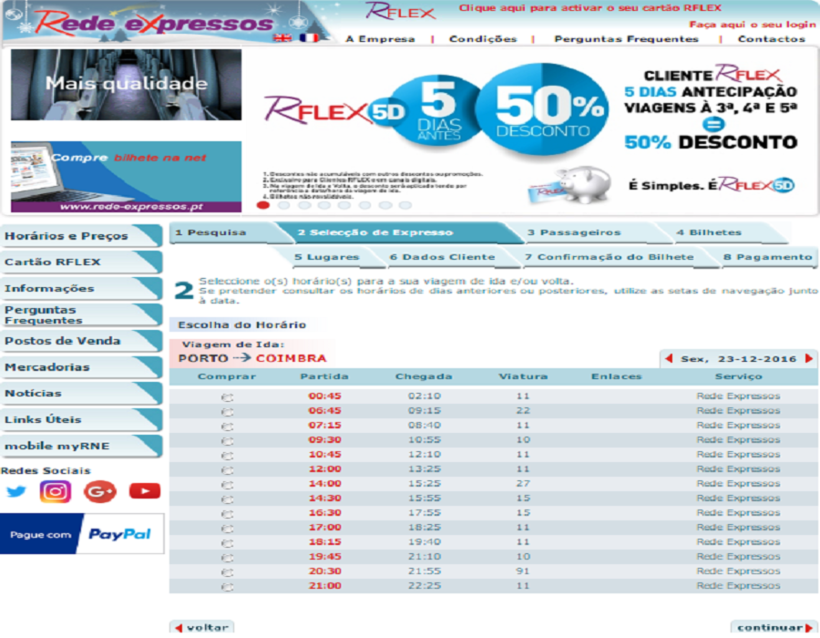The width and height of the screenshot is (820, 638).
Task: Select the first red banner slide dot
Action: tap(264, 205)
